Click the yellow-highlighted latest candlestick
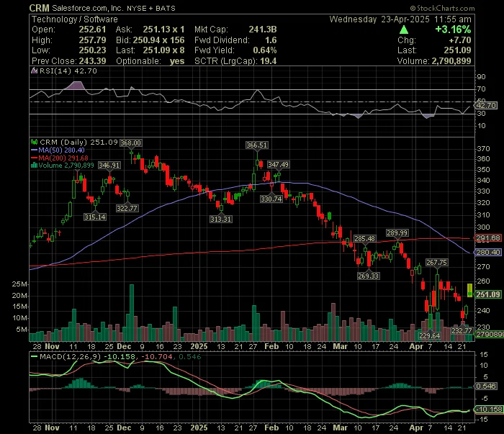This screenshot has width=504, height=434. [469, 290]
